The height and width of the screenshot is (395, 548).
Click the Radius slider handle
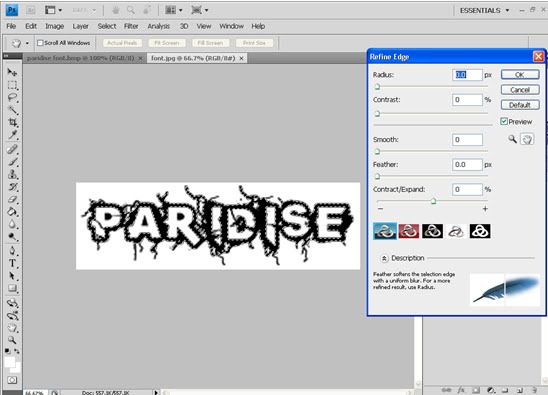(377, 87)
